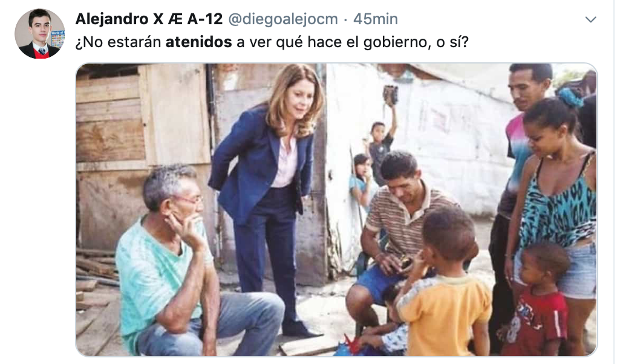617x364 pixels.
Task: Click the author's round profile avatar
Action: point(40,34)
